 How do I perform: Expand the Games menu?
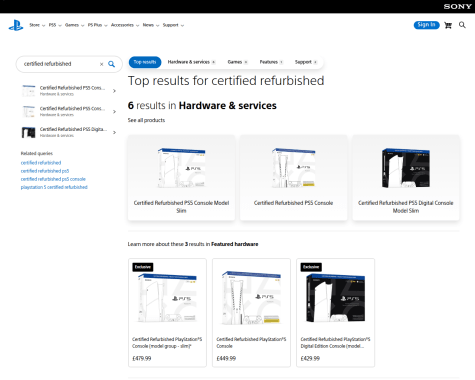tap(74, 25)
